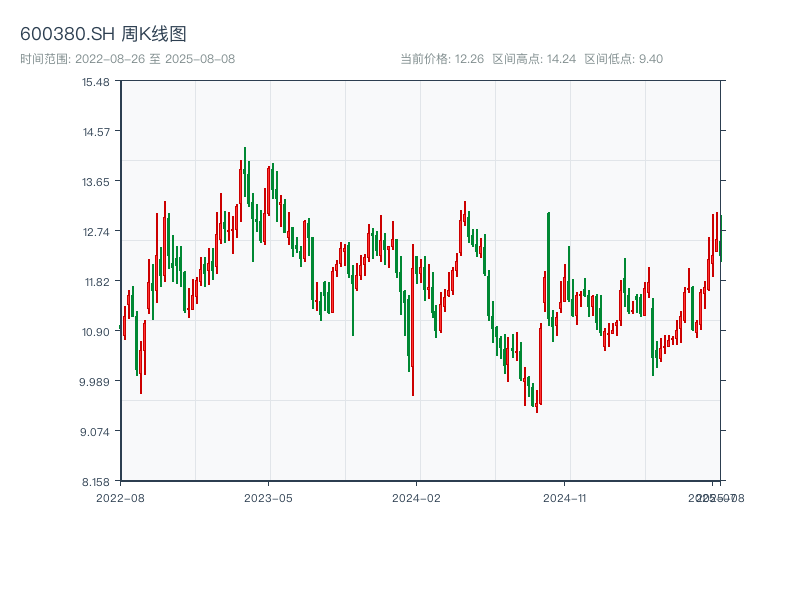Click the 14.57 y-axis price label
Image resolution: width=800 pixels, height=600 pixels.
pyautogui.click(x=96, y=131)
